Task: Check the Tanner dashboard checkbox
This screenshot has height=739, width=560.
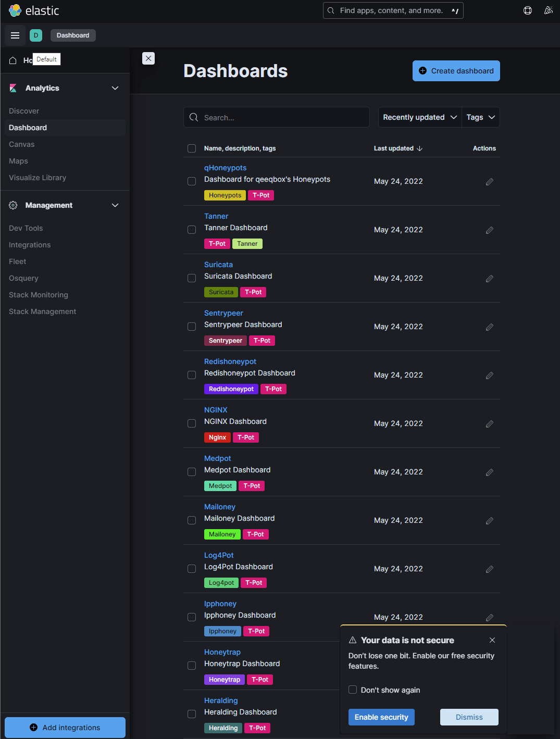Action: coord(192,230)
